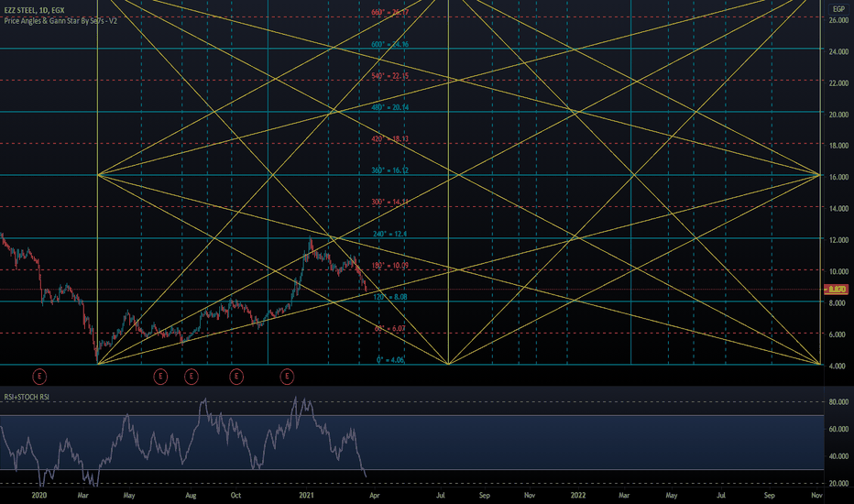Click 40.000 on the RSI axis
Viewport: 854px width, 504px height.
pos(838,456)
